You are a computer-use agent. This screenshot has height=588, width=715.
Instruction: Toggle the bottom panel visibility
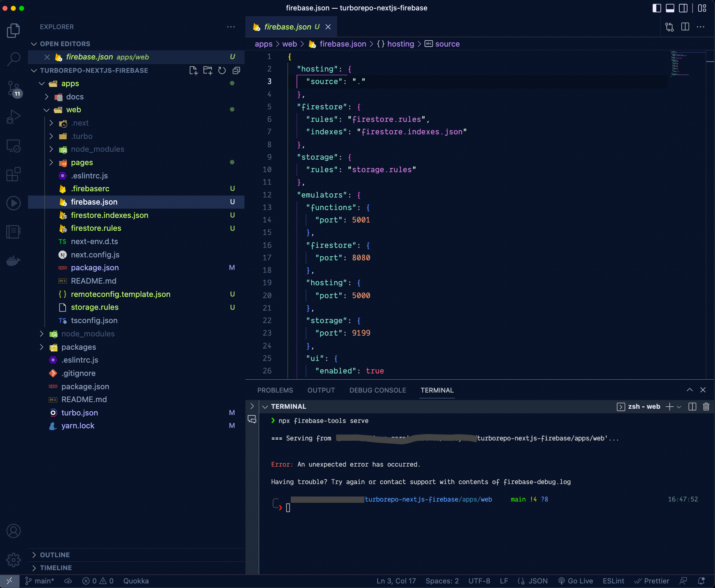pos(670,8)
